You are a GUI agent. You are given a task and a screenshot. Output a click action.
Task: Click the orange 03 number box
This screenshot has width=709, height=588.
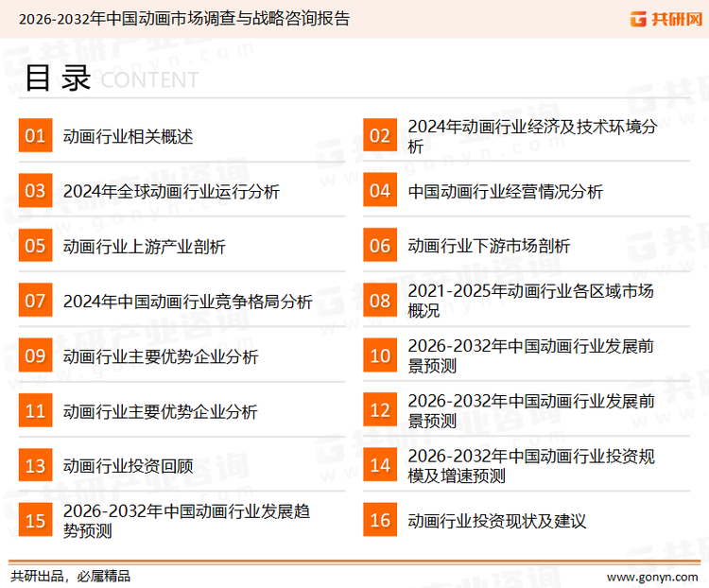pyautogui.click(x=35, y=190)
